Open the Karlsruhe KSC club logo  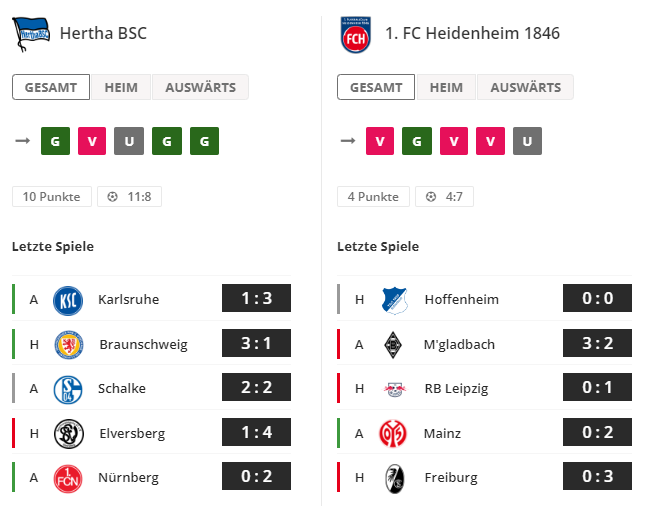click(68, 301)
